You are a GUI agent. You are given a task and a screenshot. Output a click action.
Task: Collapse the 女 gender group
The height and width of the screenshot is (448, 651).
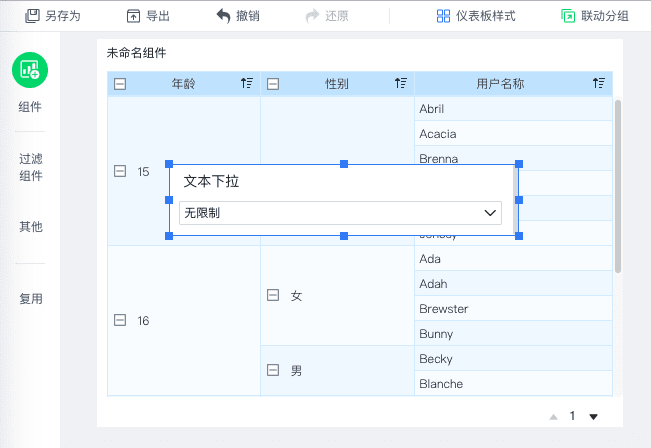point(273,296)
